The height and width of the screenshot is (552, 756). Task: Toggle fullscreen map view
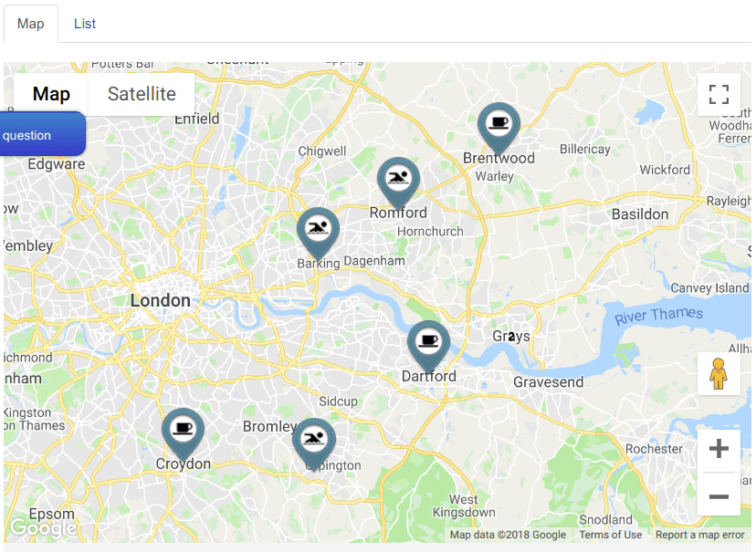click(719, 94)
